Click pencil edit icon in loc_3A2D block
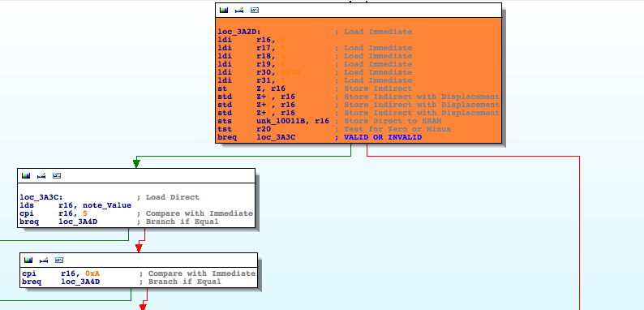Viewport: 644px width, 310px height. (x=239, y=11)
